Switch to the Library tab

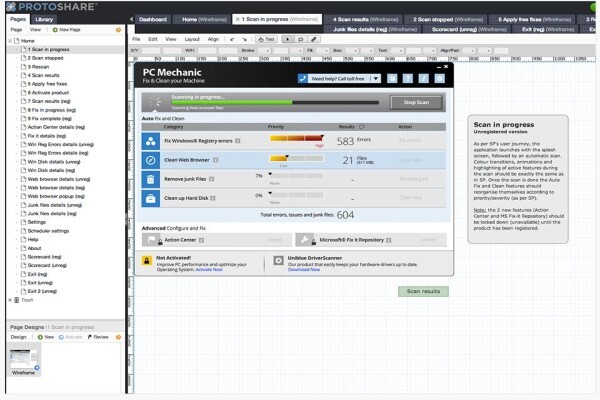click(44, 19)
